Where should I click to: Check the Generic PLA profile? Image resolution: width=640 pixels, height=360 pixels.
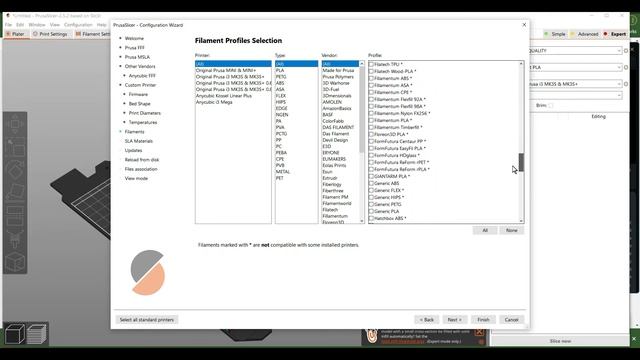coord(371,211)
